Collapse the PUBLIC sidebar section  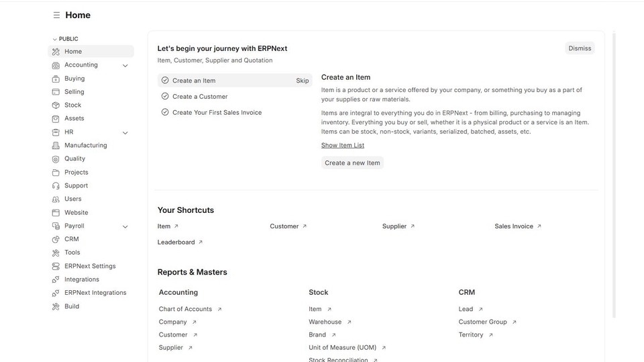[x=65, y=39]
